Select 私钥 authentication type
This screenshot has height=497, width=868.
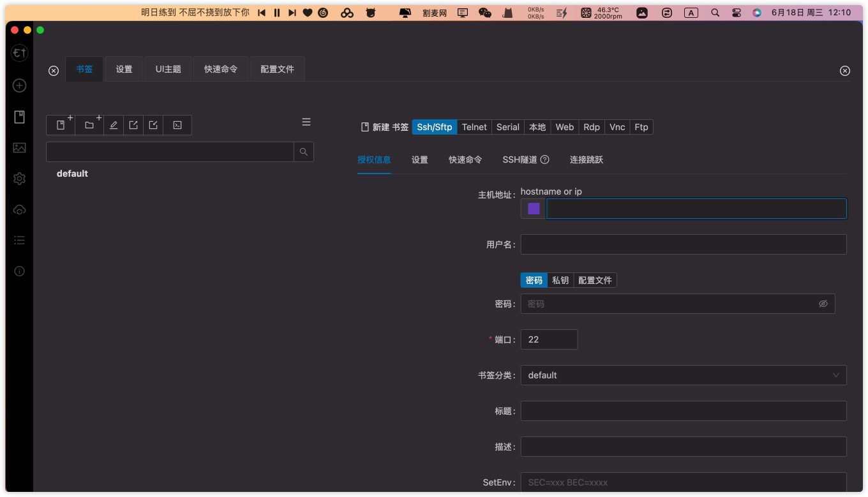(x=560, y=280)
